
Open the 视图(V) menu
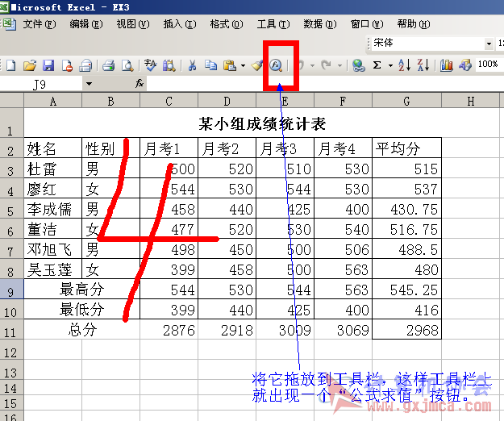point(133,24)
